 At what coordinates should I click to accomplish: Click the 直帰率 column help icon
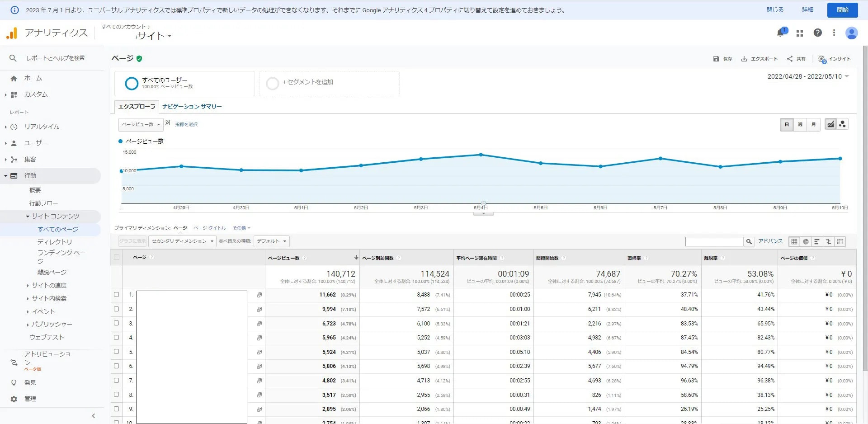(646, 258)
